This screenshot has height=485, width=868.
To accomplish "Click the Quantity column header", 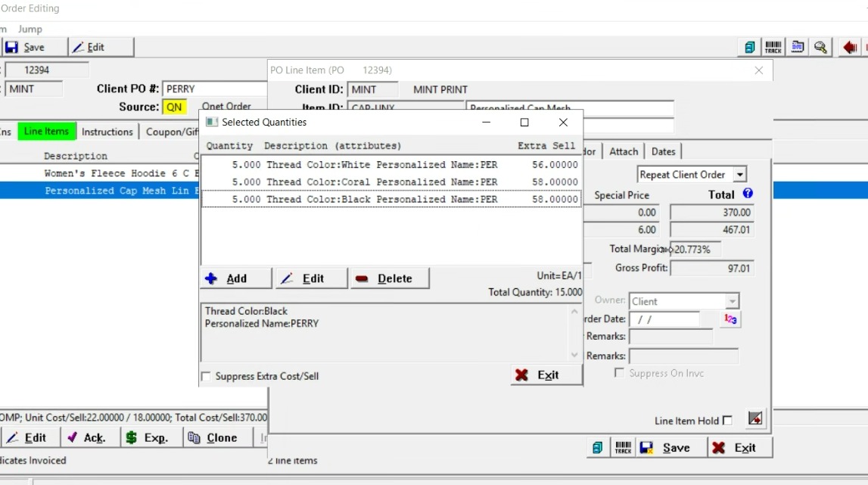I will coord(229,146).
